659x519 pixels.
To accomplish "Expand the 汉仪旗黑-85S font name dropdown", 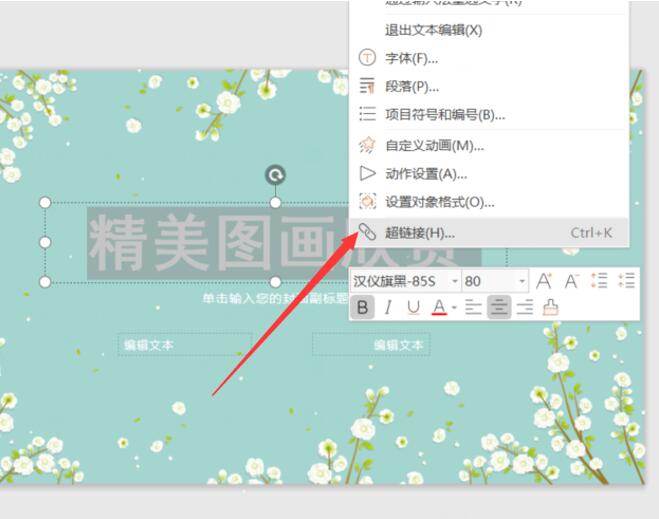I will point(454,282).
